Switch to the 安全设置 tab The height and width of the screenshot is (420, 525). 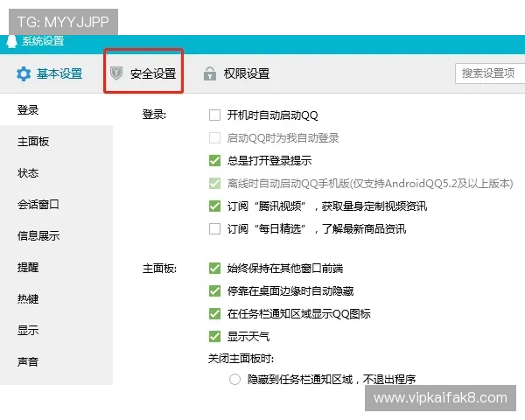pos(143,73)
